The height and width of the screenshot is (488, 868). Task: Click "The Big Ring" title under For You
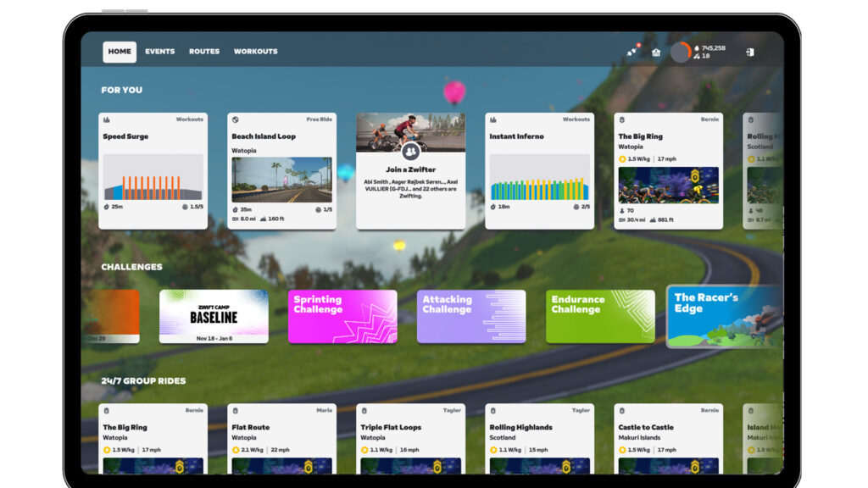point(641,136)
